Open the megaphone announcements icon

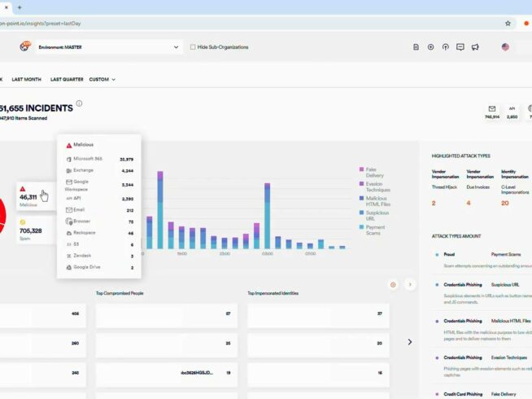pyautogui.click(x=475, y=47)
